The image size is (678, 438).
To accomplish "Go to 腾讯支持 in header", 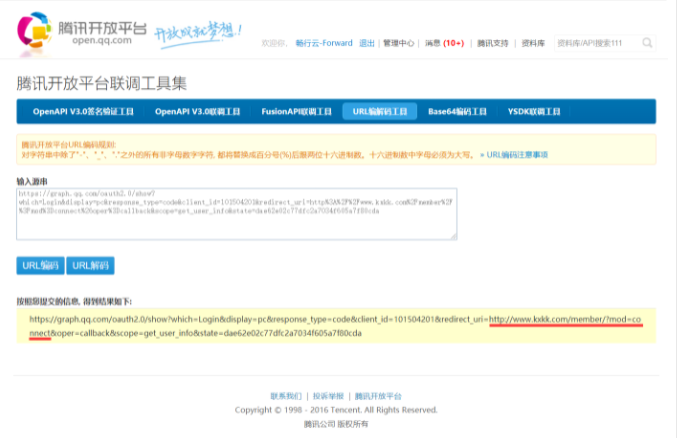I will 492,43.
